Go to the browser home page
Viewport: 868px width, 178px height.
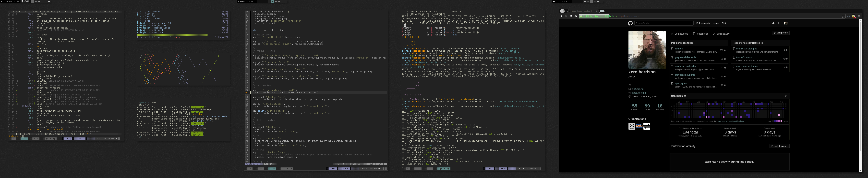click(576, 16)
